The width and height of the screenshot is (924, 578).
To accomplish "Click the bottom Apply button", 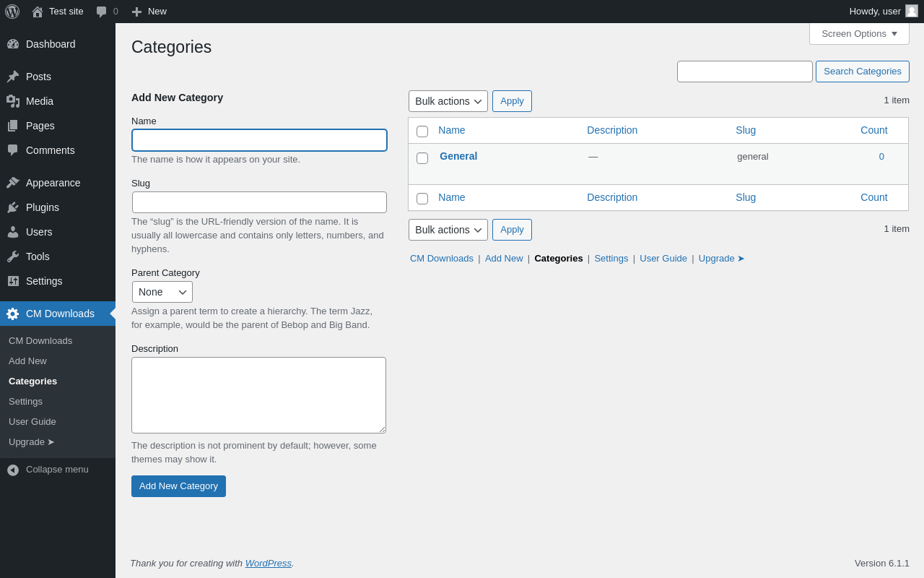I will point(512,230).
